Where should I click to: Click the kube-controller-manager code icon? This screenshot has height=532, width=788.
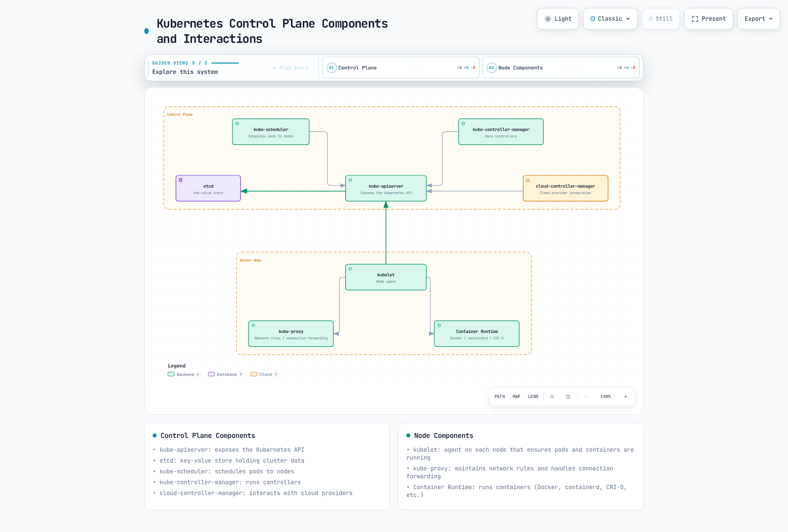[463, 124]
